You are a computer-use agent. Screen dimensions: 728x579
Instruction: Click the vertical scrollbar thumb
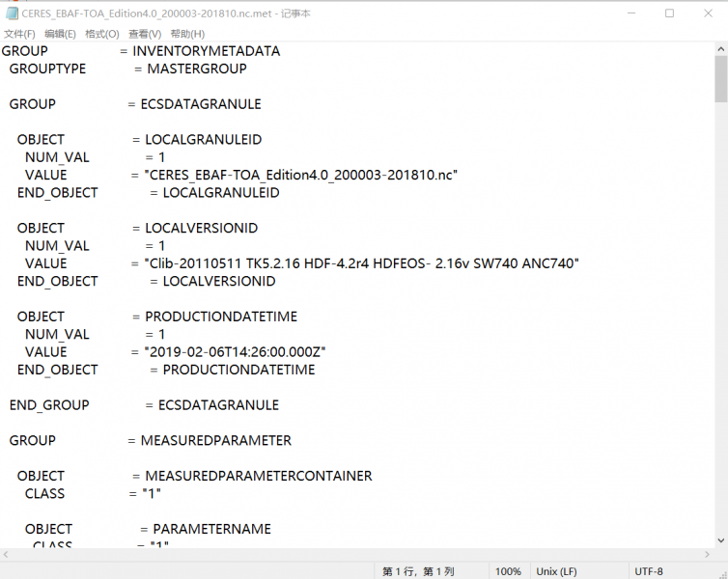click(720, 79)
